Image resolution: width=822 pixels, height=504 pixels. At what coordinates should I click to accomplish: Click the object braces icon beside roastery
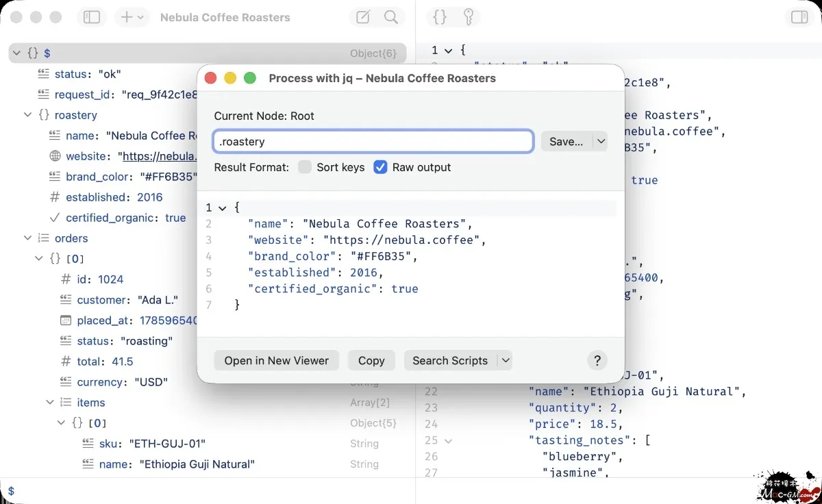pyautogui.click(x=44, y=115)
